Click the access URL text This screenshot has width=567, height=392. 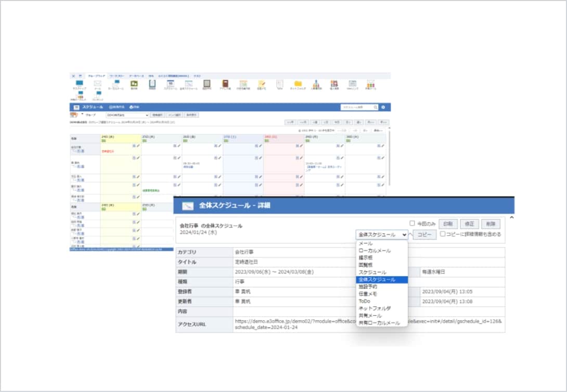coord(368,324)
